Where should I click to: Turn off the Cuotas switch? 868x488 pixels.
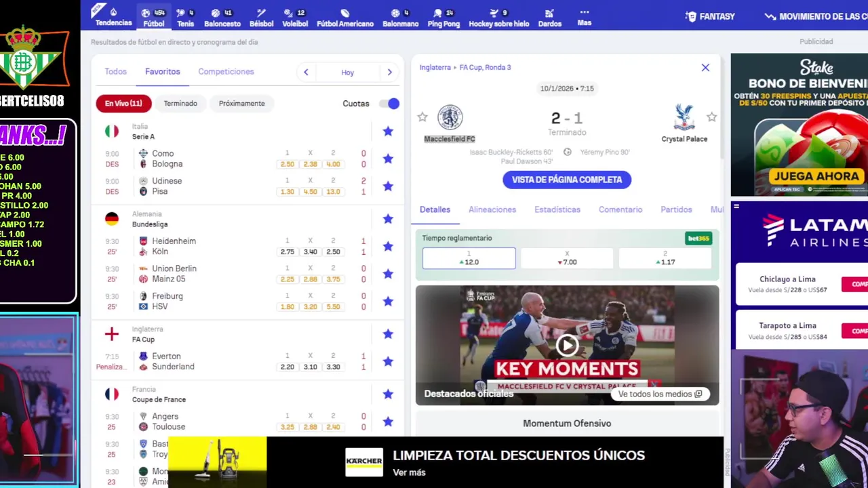coord(389,104)
